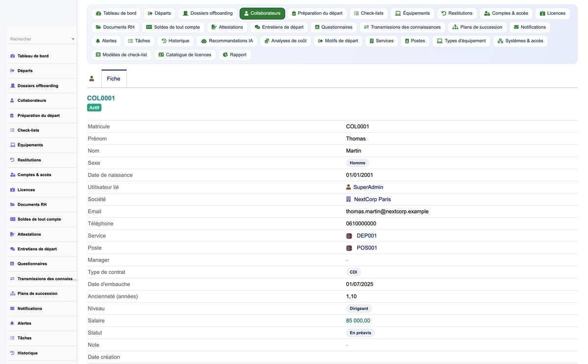Click the Documents RH folder icon in sidebar
Screen dimensions: 588x364
[12, 204]
